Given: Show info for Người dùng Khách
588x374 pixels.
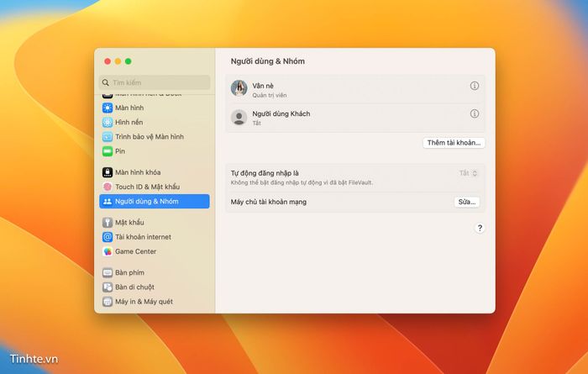Looking at the screenshot, I should pyautogui.click(x=475, y=113).
